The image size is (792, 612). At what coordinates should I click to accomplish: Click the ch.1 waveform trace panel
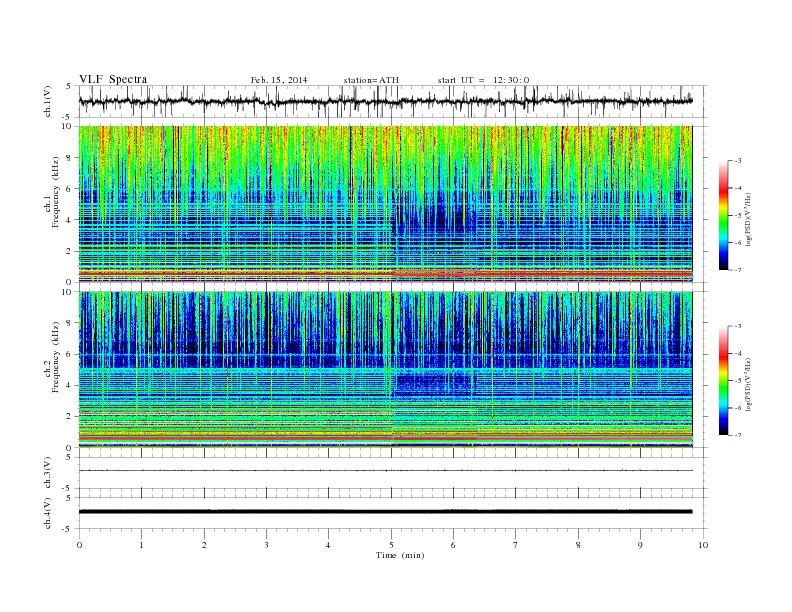[393, 101]
